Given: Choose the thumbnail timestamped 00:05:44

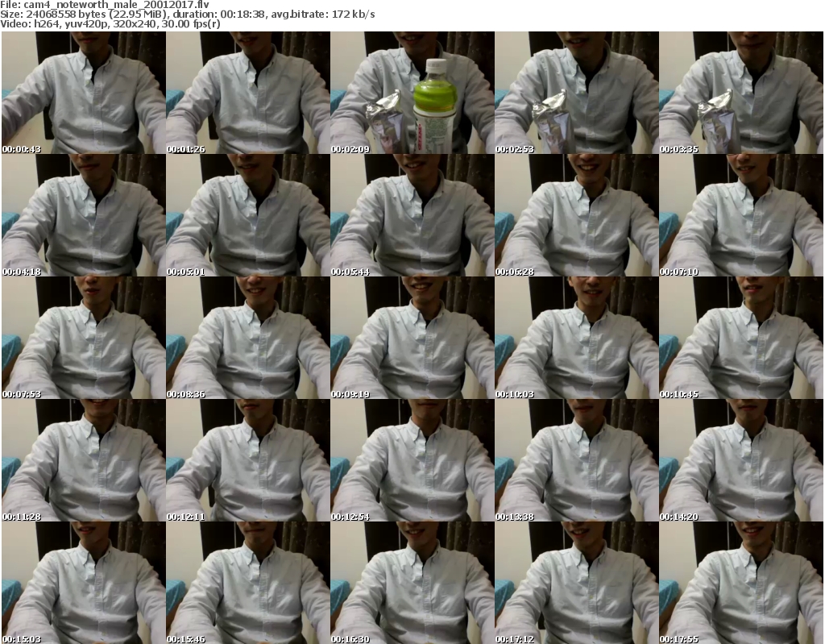Looking at the screenshot, I should (x=412, y=215).
